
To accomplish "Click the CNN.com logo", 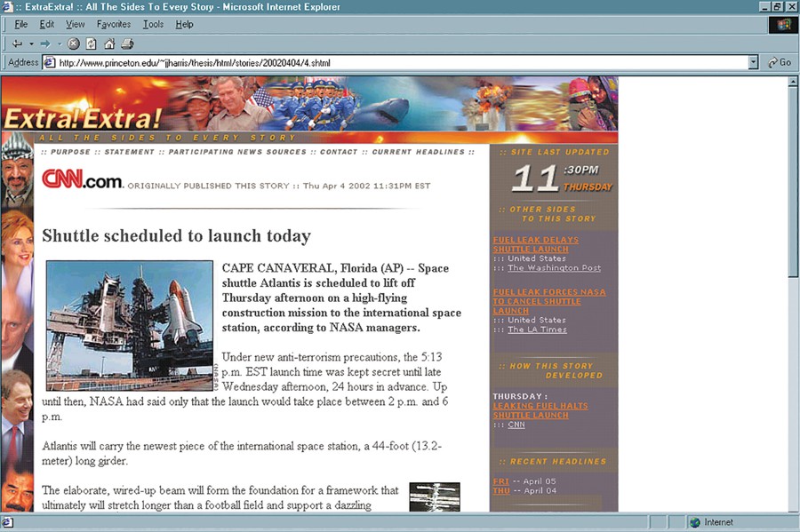I will click(x=82, y=180).
